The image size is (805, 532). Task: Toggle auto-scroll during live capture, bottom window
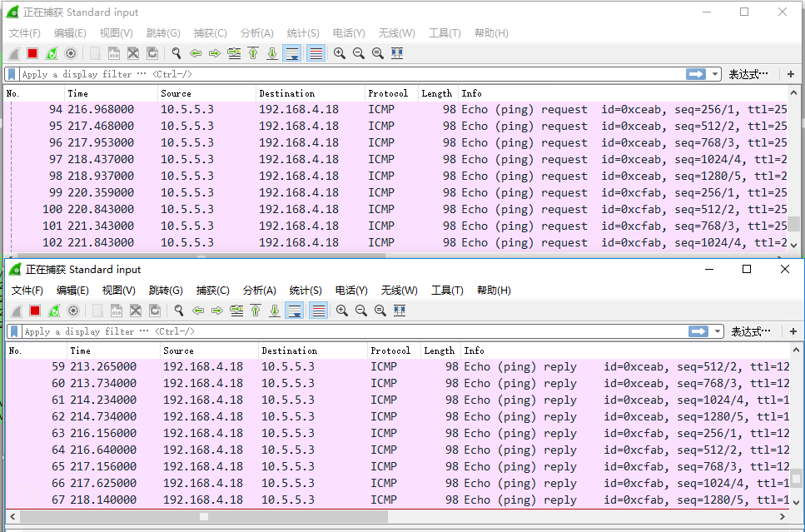click(295, 311)
